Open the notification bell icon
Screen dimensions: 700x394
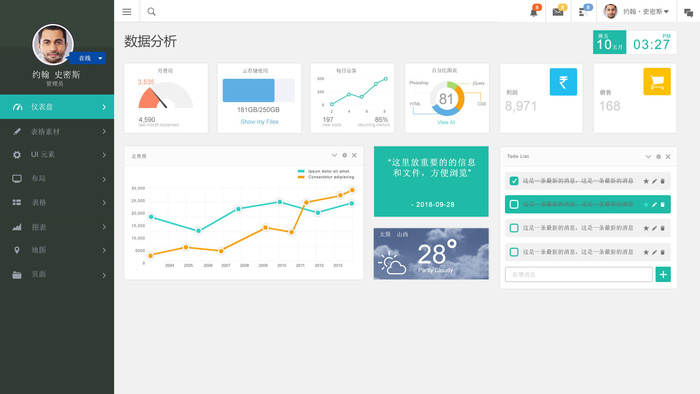tap(534, 12)
